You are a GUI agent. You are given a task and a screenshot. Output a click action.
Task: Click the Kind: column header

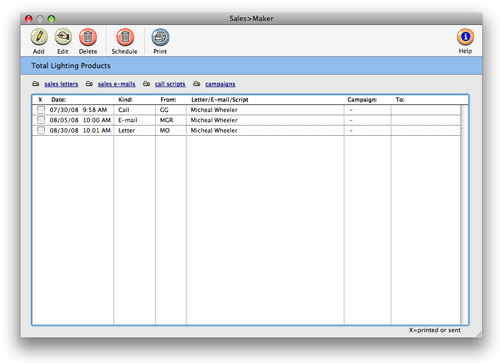coord(125,100)
